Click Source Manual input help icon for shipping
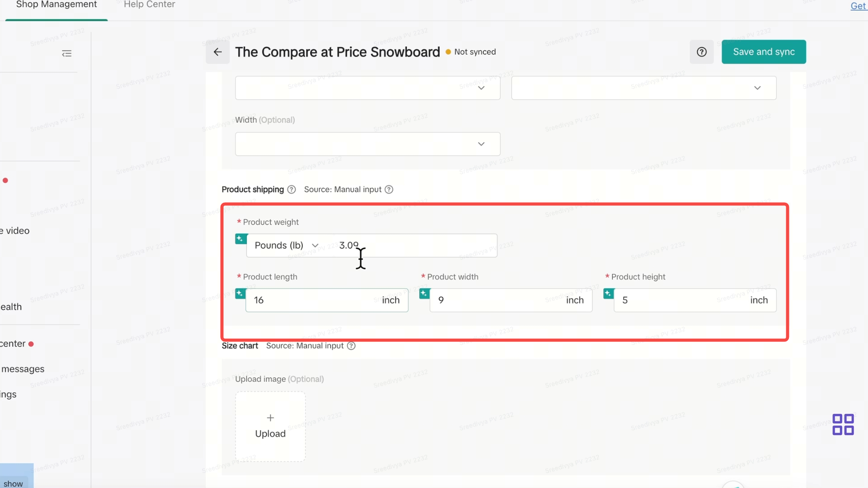 tap(389, 190)
